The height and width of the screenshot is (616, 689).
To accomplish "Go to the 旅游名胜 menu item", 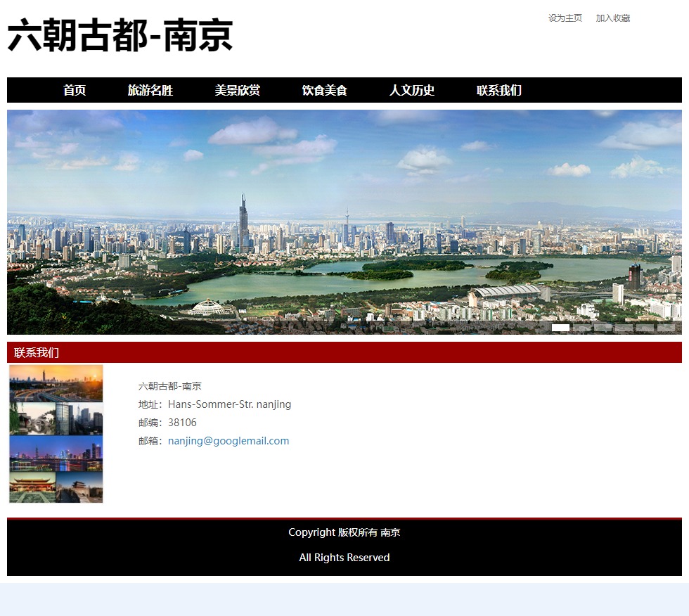I will click(150, 90).
